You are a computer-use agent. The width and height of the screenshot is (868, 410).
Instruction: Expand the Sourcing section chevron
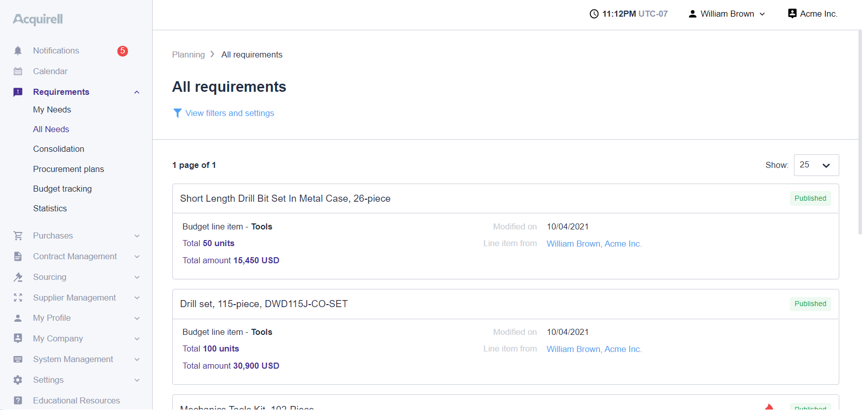(137, 277)
